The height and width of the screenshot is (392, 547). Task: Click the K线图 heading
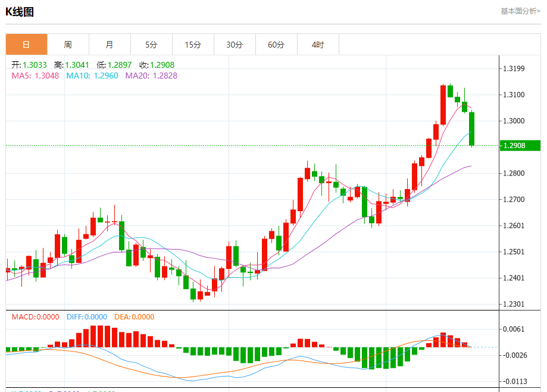click(x=20, y=12)
